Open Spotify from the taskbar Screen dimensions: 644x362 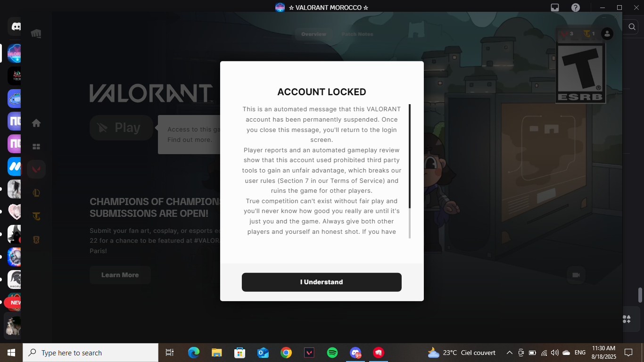pos(332,353)
